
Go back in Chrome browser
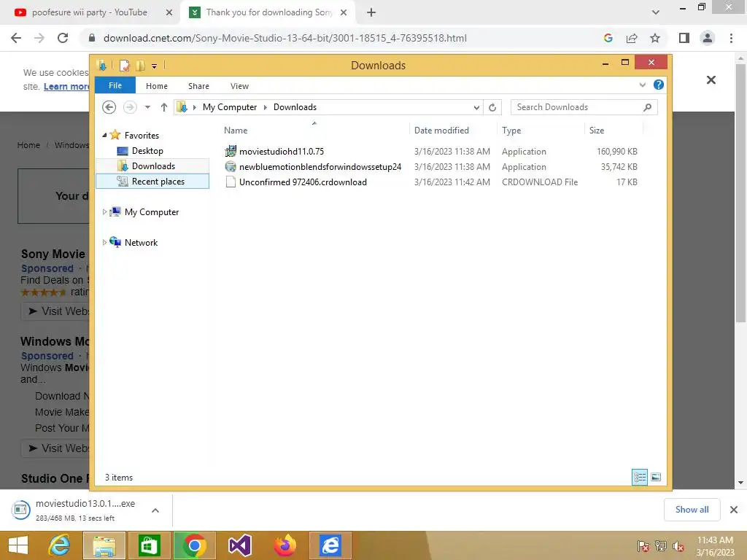(16, 38)
